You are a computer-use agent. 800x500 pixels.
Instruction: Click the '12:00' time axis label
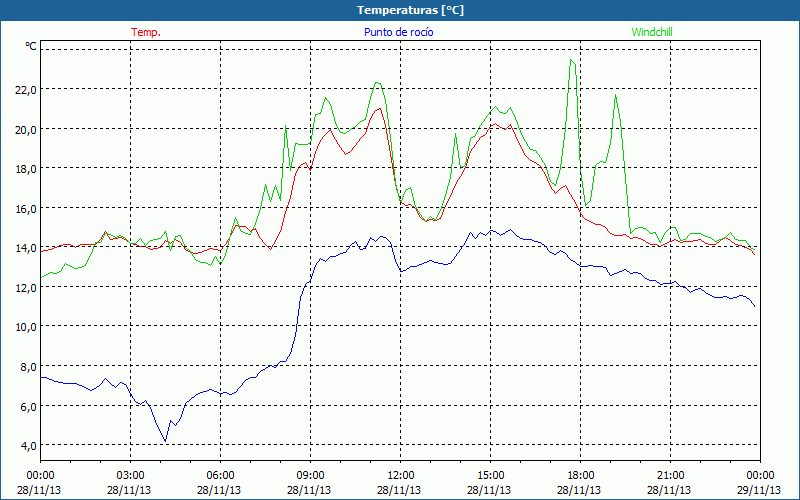(401, 476)
